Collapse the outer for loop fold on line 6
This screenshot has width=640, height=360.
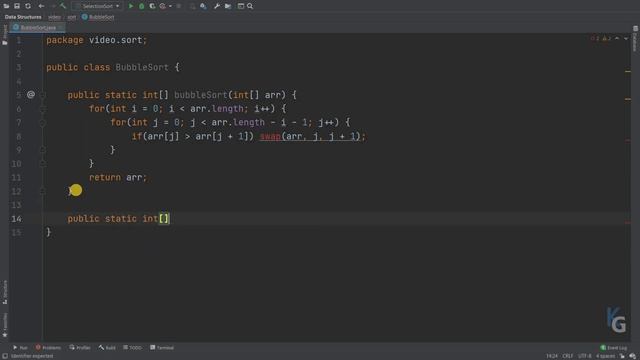tap(42, 109)
